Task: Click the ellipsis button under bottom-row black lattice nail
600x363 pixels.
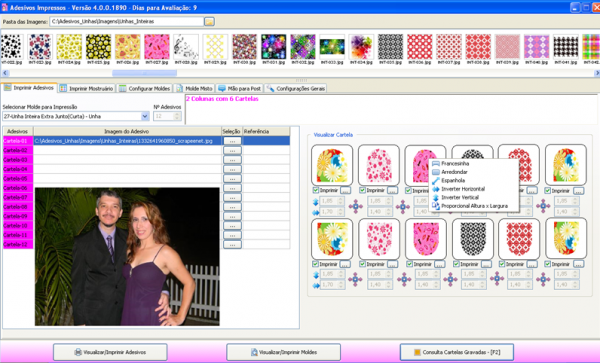Action: 486,264
